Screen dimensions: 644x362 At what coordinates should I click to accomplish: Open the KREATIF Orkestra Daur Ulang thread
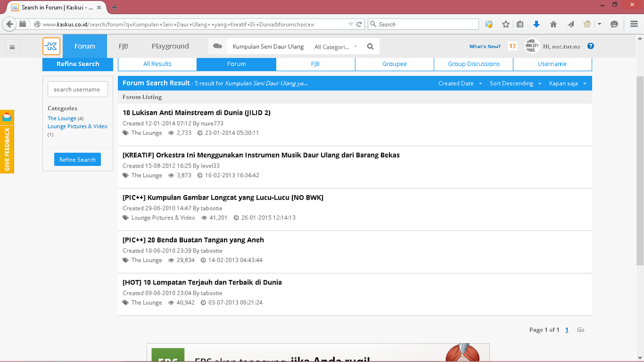coord(261,155)
